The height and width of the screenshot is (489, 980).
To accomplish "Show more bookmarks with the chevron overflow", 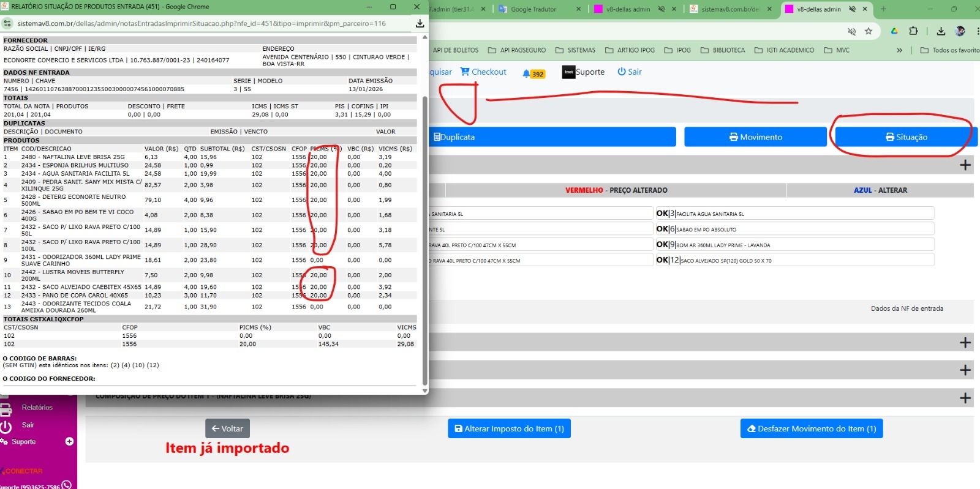I will pyautogui.click(x=899, y=50).
